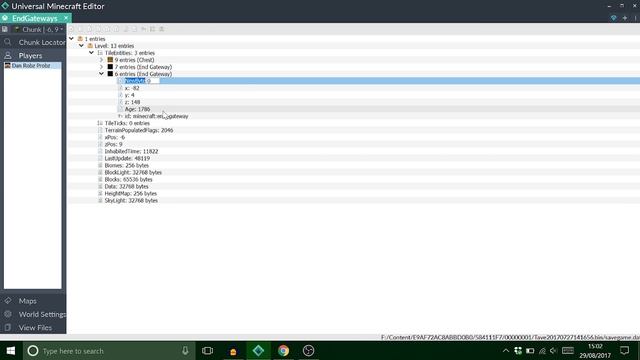This screenshot has height=360, width=640.
Task: Select the 'xPos: -6' row
Action: [x=115, y=137]
